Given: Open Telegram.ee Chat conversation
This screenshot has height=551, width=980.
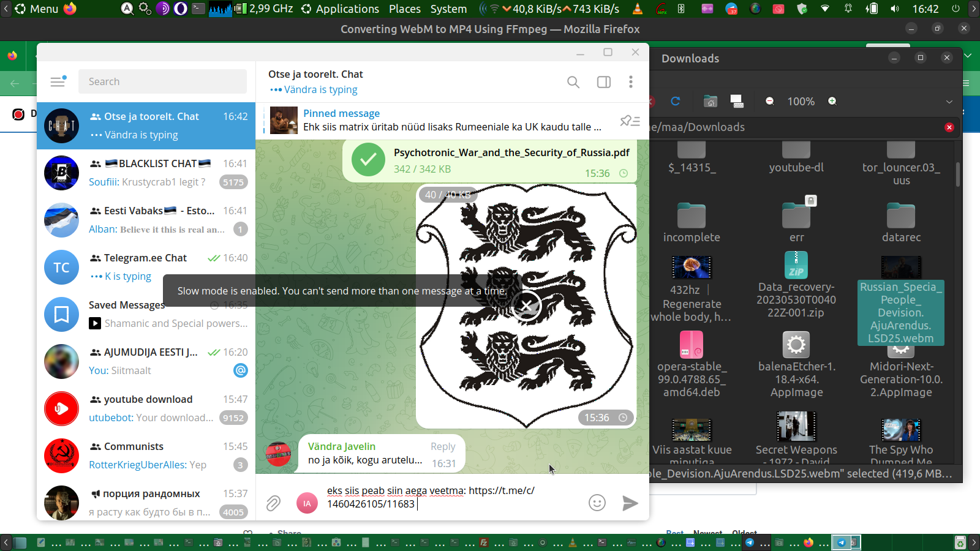Looking at the screenshot, I should (146, 267).
